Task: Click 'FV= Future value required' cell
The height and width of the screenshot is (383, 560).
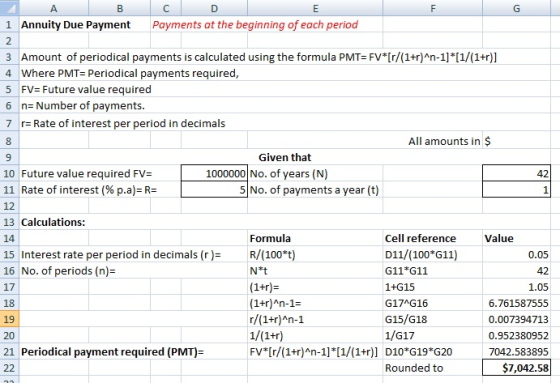Action: [x=86, y=89]
